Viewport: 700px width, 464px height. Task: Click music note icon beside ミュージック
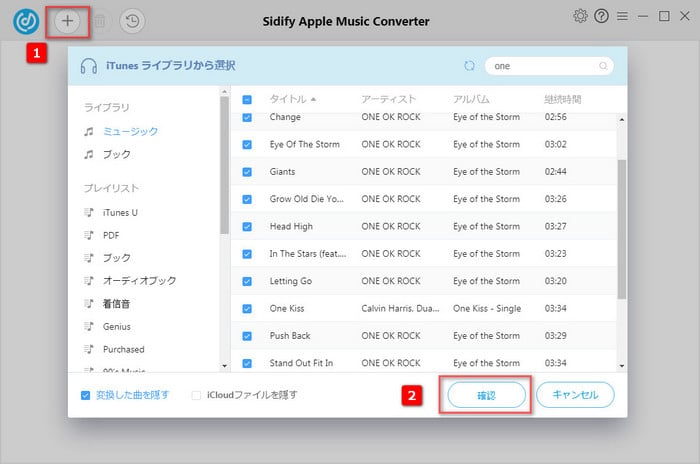pos(89,131)
